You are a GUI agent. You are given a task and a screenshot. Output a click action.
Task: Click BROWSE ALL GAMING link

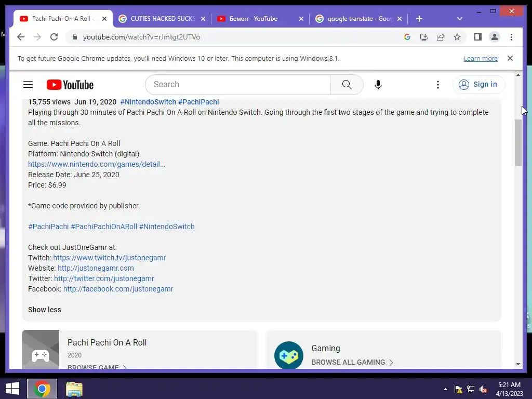click(352, 362)
